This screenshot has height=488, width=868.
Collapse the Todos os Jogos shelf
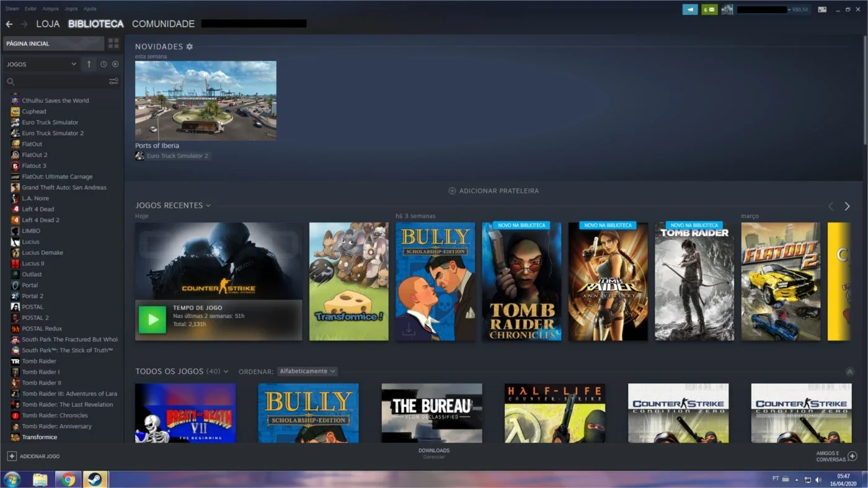click(849, 371)
